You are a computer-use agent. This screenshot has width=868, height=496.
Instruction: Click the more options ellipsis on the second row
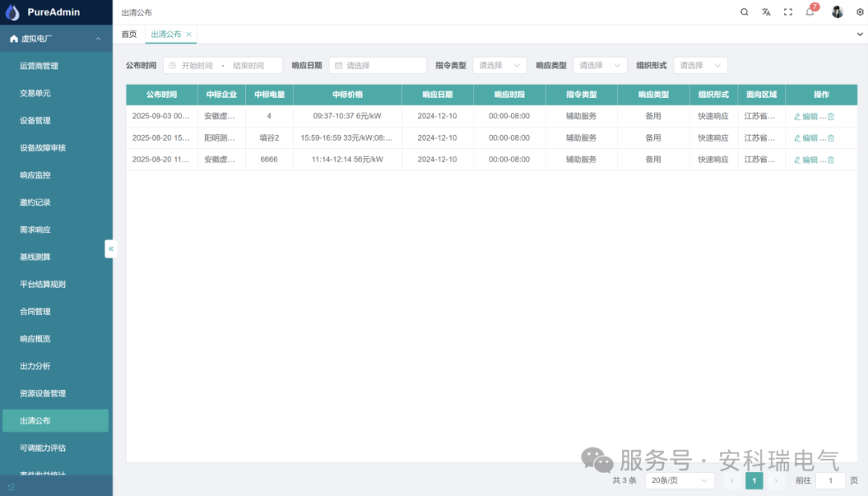point(822,137)
